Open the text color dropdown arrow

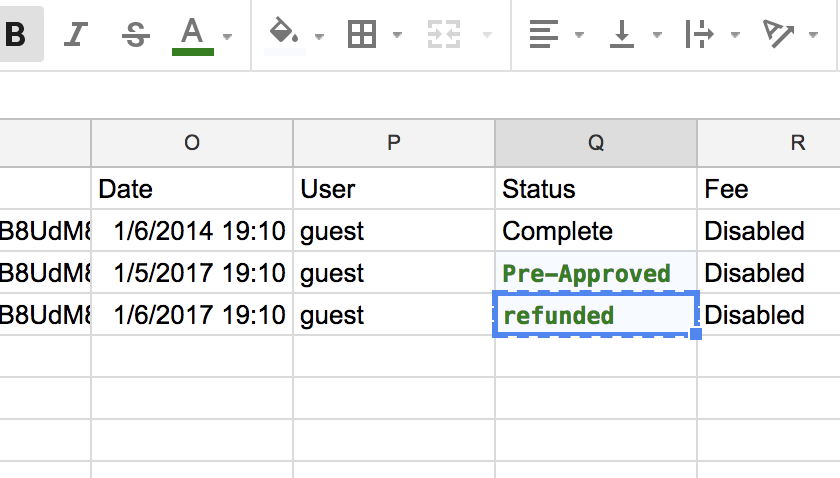tap(228, 36)
